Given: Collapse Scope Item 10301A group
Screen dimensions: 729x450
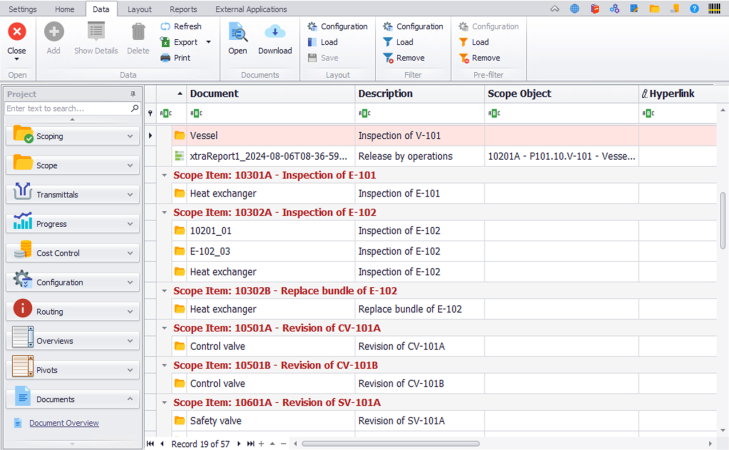Looking at the screenshot, I should (x=164, y=175).
